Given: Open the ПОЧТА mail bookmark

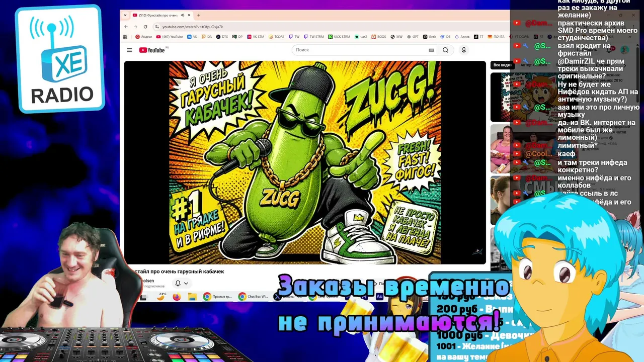Looking at the screenshot, I should click(x=496, y=37).
